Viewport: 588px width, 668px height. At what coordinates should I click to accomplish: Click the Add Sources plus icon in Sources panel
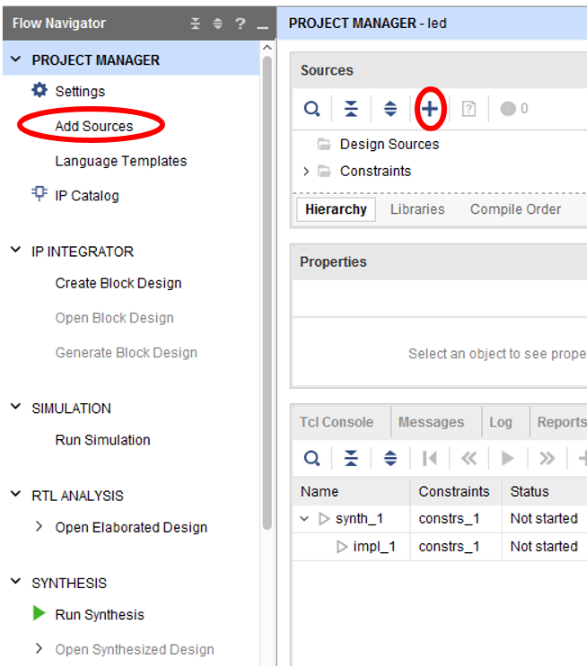coord(429,109)
